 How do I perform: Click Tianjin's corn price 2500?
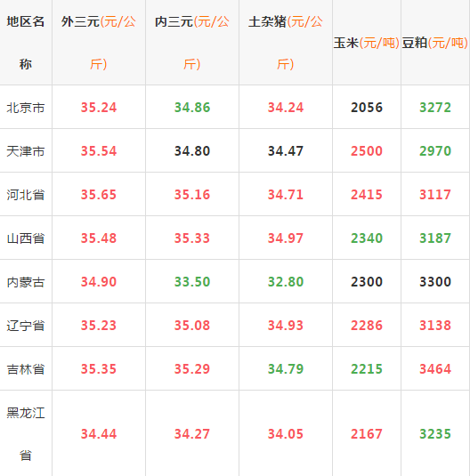[x=367, y=151]
